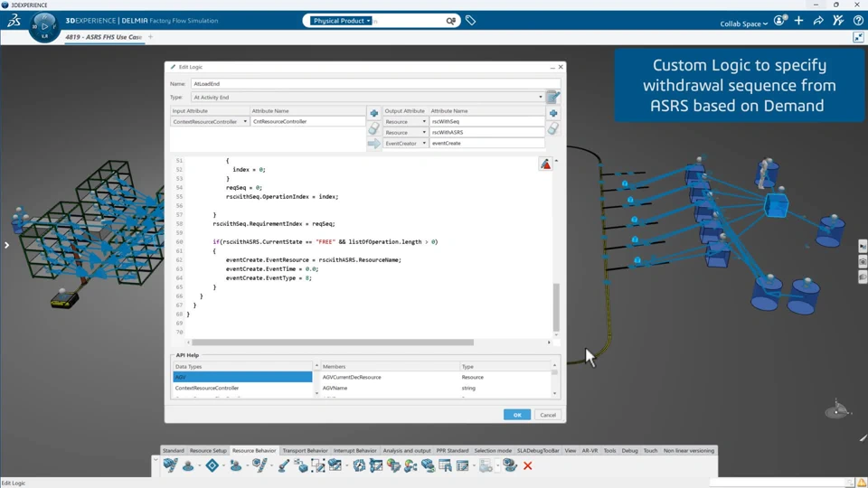
Task: Click the view orientation robot icon
Action: click(836, 410)
